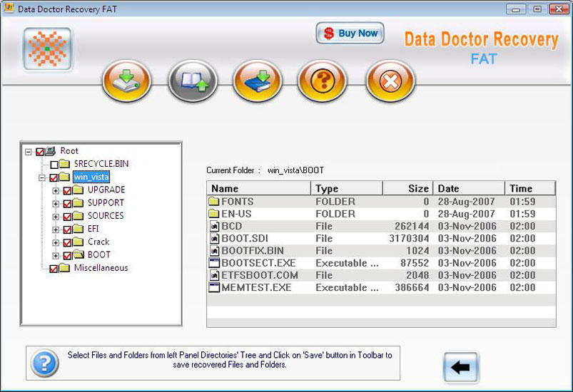573x392 pixels.
Task: Sort file list by Name column header
Action: pos(259,188)
